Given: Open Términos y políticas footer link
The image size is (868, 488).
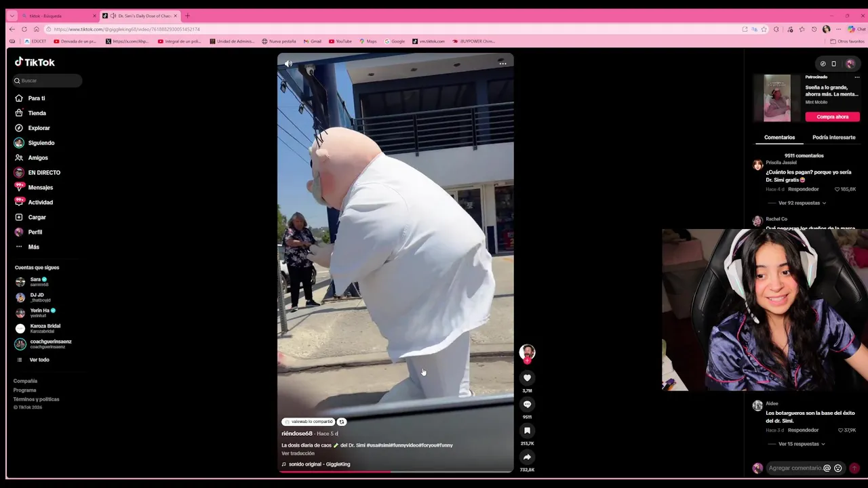Looking at the screenshot, I should (36, 399).
